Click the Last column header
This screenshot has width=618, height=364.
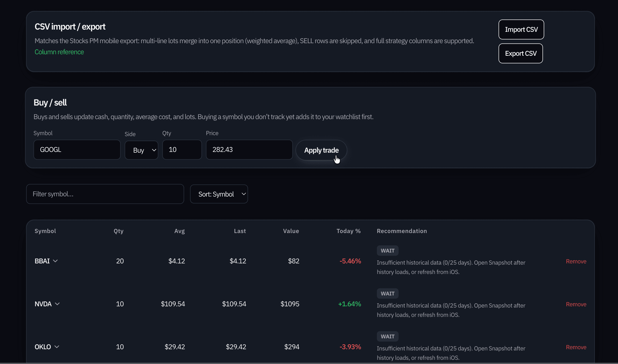pyautogui.click(x=240, y=231)
